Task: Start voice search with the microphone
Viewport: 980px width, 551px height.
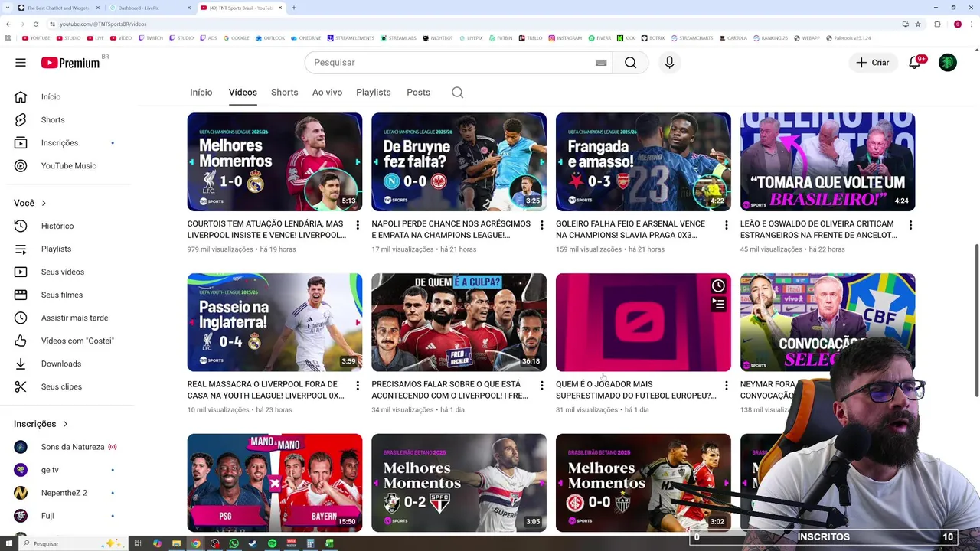Action: pos(669,63)
